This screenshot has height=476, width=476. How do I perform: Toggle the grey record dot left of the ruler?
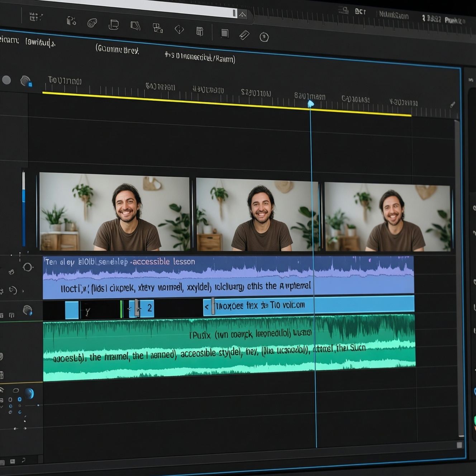click(x=6, y=80)
